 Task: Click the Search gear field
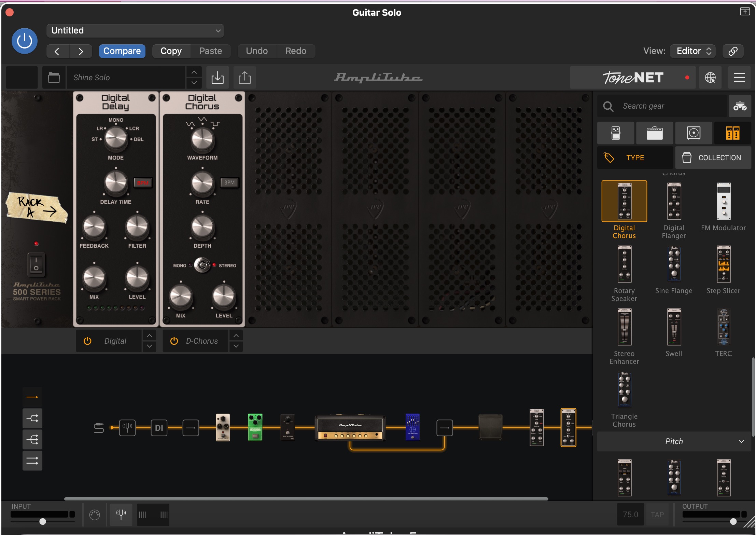pos(662,106)
